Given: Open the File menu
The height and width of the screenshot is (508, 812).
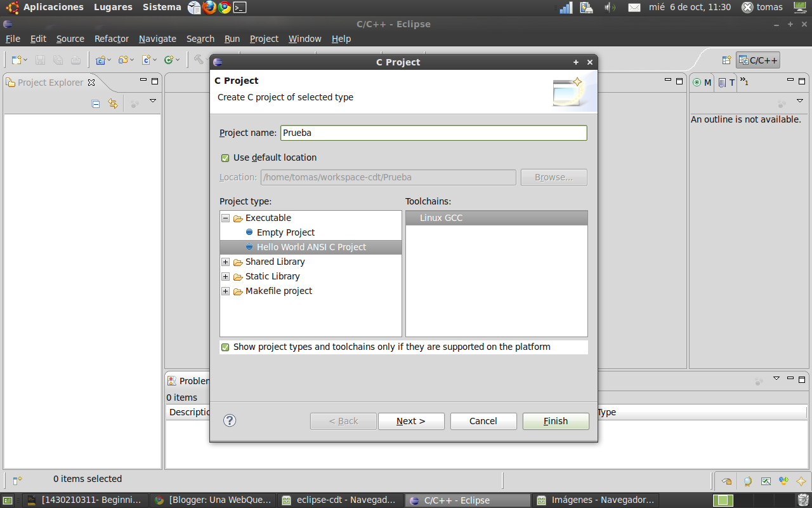Looking at the screenshot, I should (13, 39).
